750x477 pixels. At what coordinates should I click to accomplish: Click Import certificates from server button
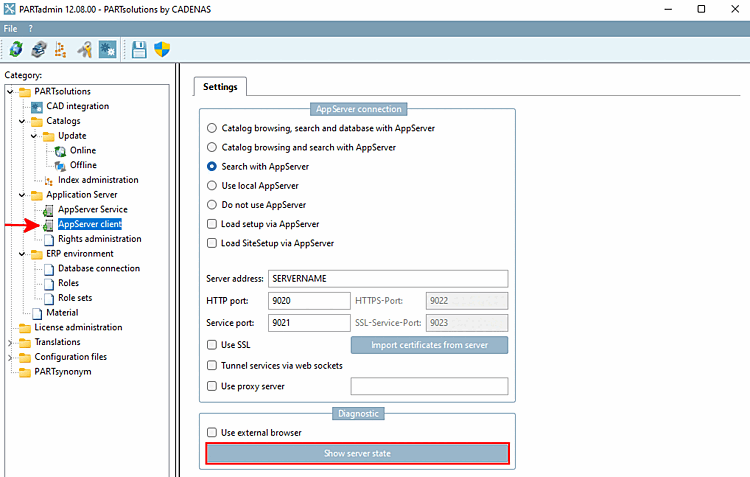(x=430, y=345)
